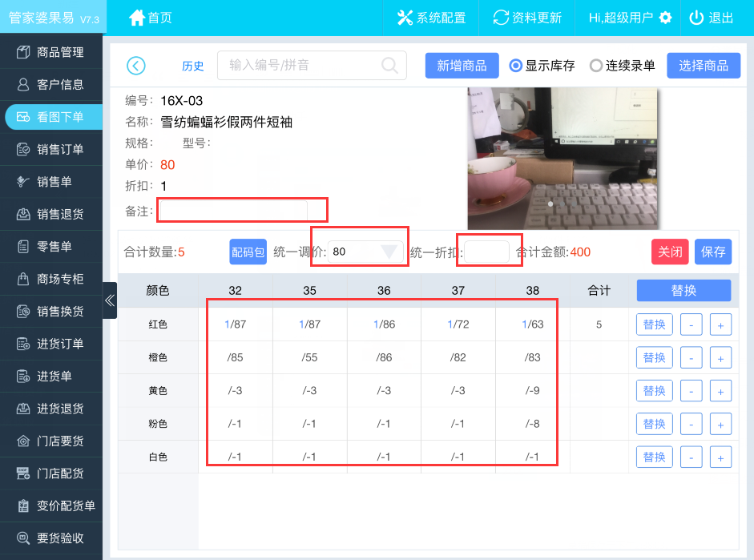Select 变价配货单 in the sidebar
Image resolution: width=754 pixels, height=560 pixels.
point(51,506)
